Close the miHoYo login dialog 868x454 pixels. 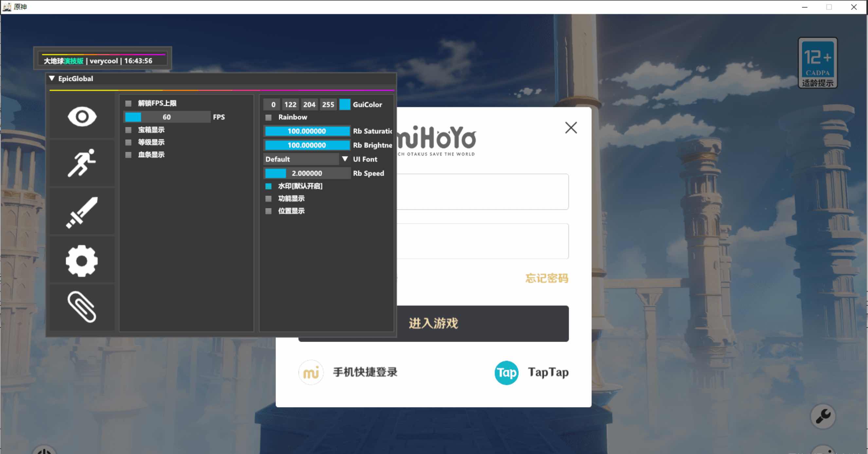click(571, 128)
